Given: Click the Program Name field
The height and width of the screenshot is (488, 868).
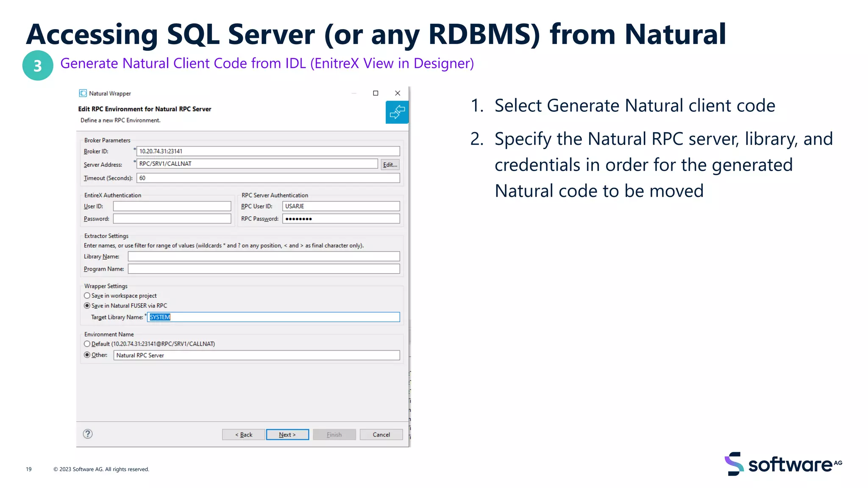Looking at the screenshot, I should point(264,269).
